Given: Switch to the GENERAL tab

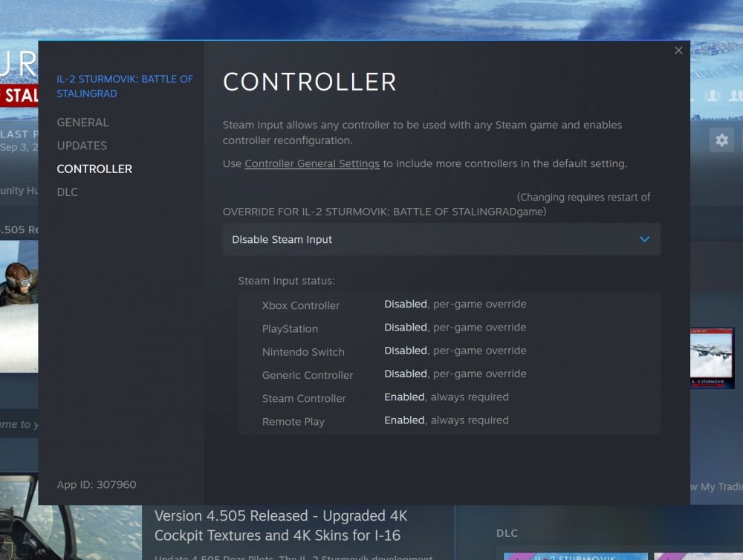Looking at the screenshot, I should coord(82,123).
